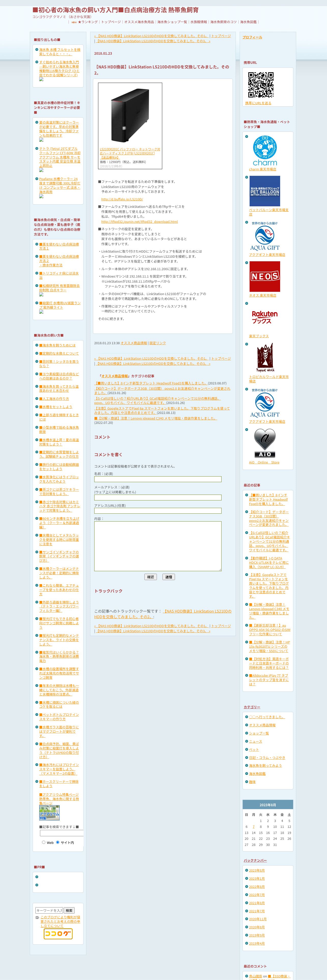Open the 2023年1月 back number link
The image size is (327, 980).
click(x=257, y=878)
